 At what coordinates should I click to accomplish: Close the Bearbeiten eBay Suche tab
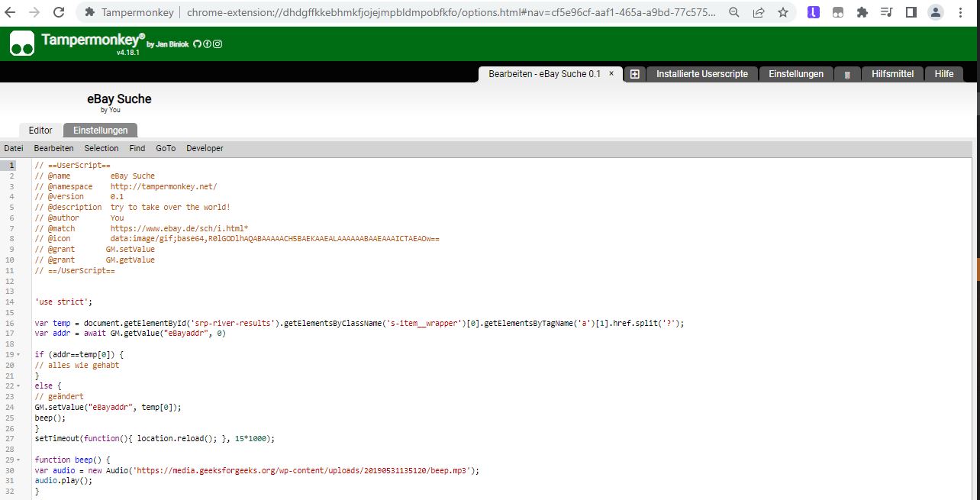click(x=611, y=74)
